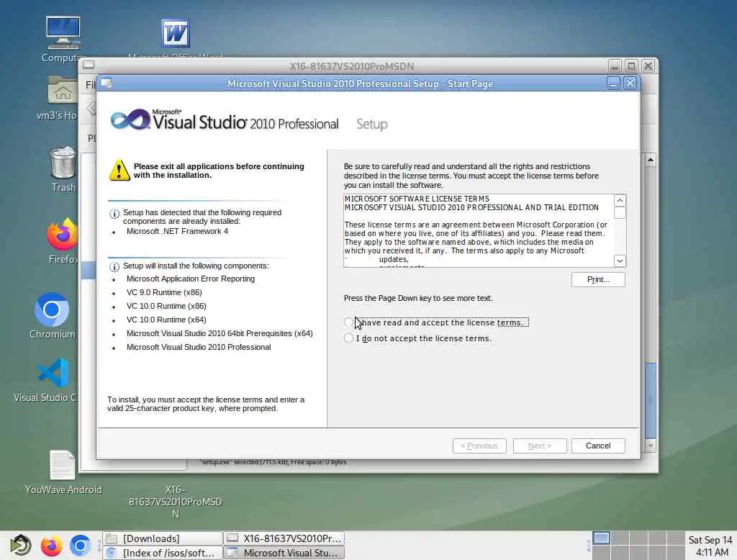737x560 pixels.
Task: Switch to [Index of /isos/soft... taskbar window
Action: (163, 553)
